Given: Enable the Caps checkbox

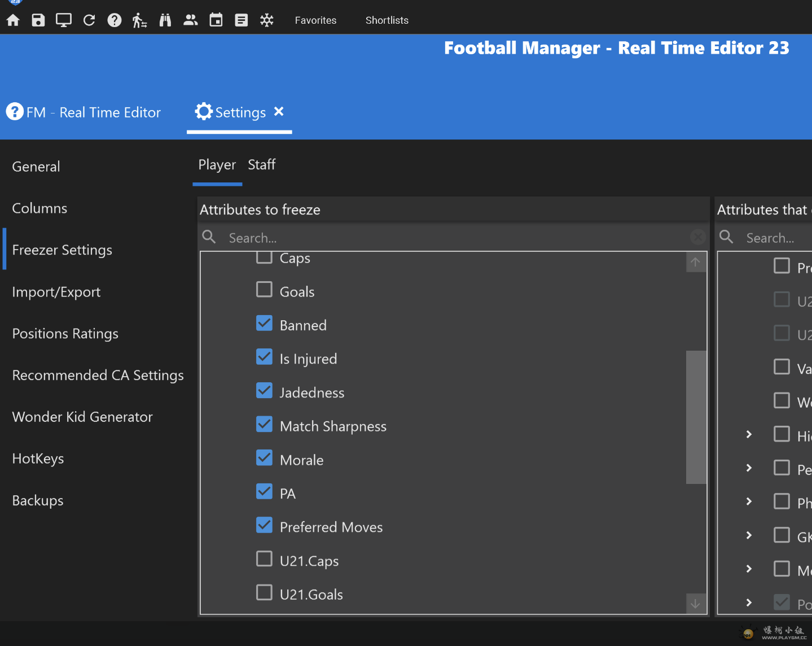Looking at the screenshot, I should (264, 257).
